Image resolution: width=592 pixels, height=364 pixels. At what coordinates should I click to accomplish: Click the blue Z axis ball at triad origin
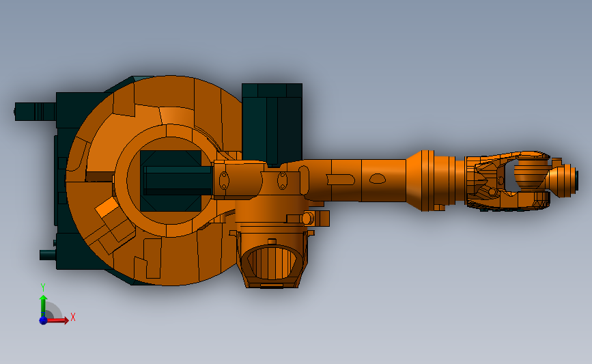(43, 320)
